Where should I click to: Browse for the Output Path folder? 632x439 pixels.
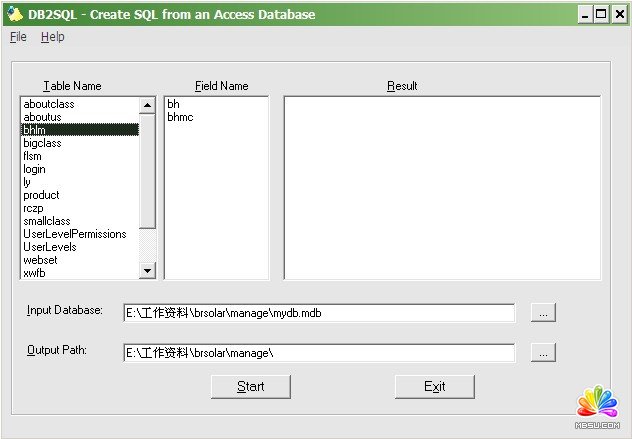pyautogui.click(x=543, y=353)
